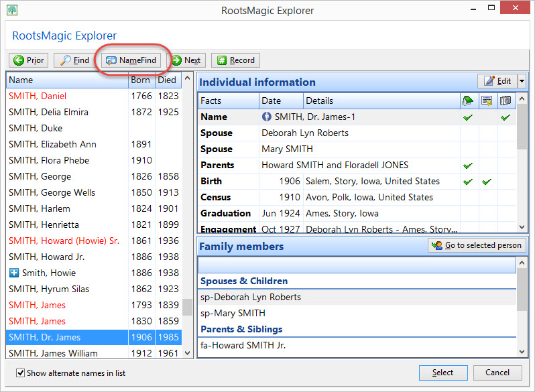This screenshot has width=535, height=392.
Task: Click the name list scroll up arrow
Action: pyautogui.click(x=187, y=78)
